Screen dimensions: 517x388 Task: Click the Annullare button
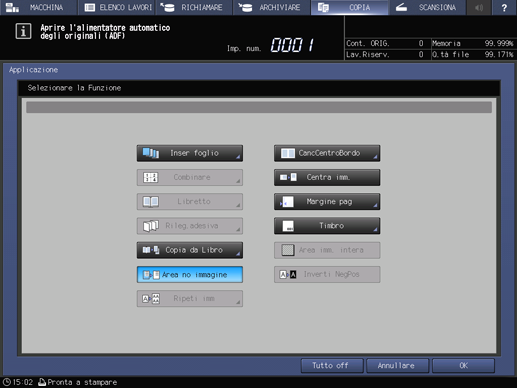tap(397, 366)
